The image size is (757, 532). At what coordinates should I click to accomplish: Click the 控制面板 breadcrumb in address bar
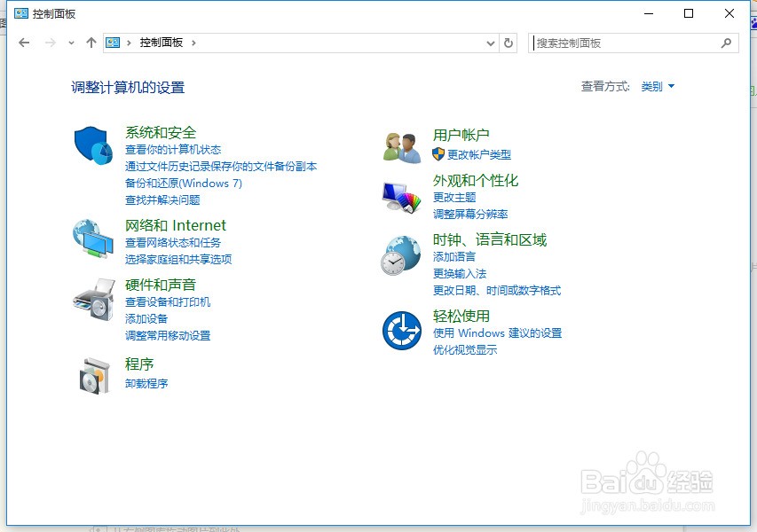coord(162,43)
